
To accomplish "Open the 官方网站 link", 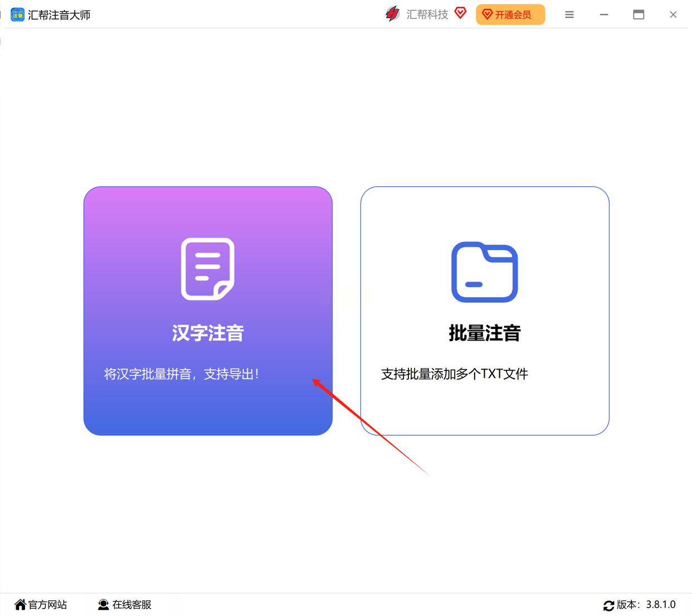I will click(x=47, y=605).
